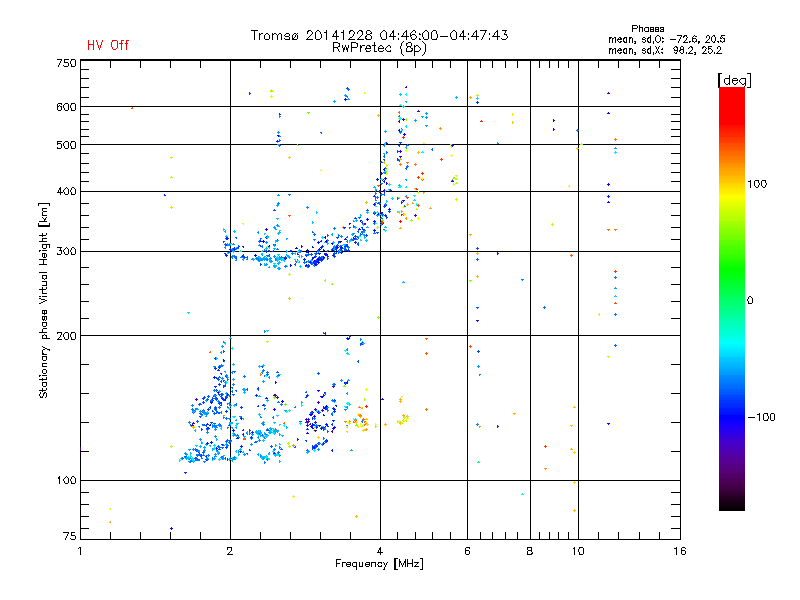Select the 'mean, sd,X: 98.2, 25.2' line
800x600 pixels.
(665, 50)
